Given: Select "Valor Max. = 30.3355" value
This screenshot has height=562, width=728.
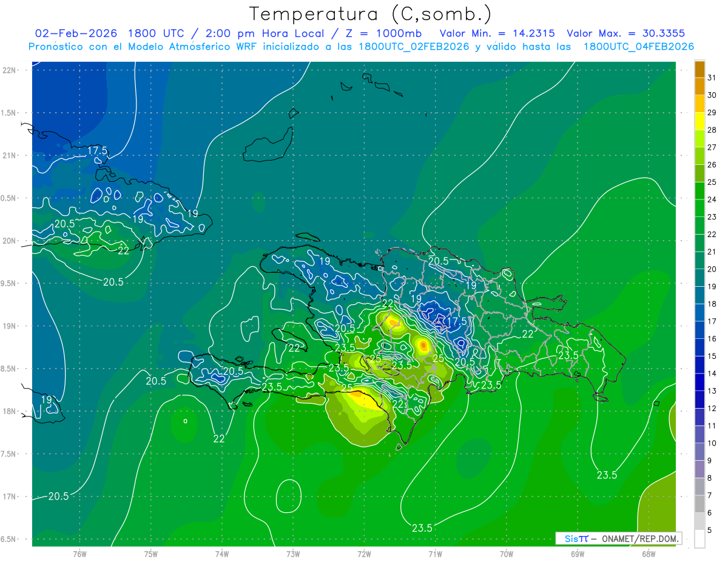Looking at the screenshot, I should pyautogui.click(x=625, y=33).
